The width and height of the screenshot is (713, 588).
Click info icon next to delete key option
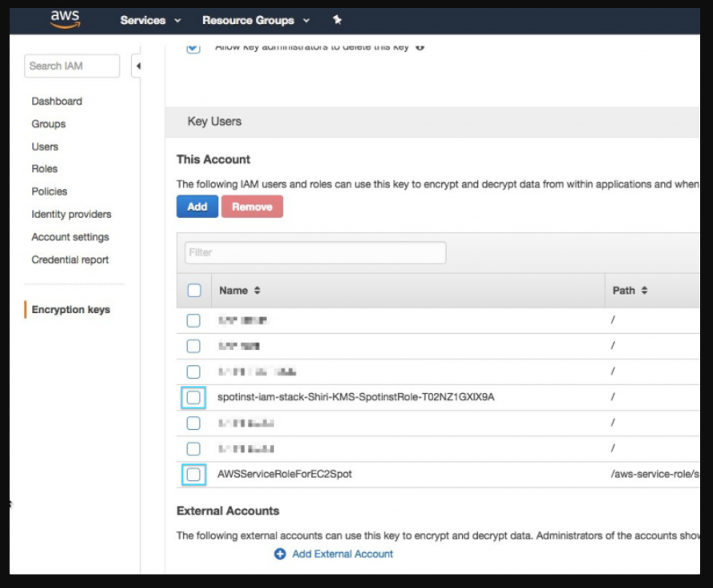click(x=420, y=47)
